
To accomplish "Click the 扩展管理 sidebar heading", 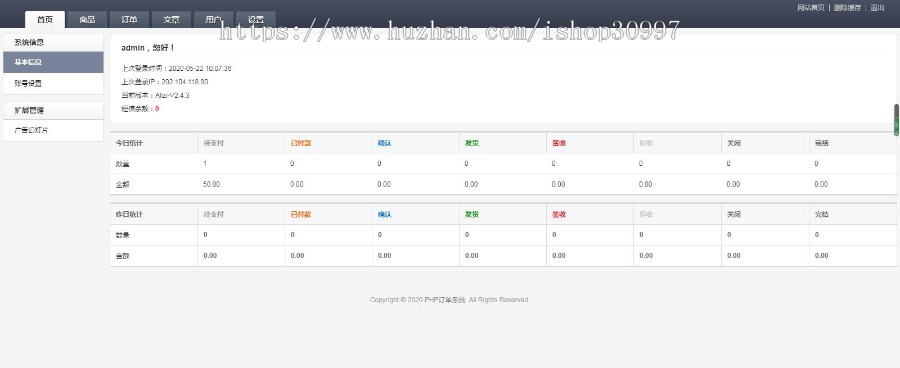I will [53, 110].
